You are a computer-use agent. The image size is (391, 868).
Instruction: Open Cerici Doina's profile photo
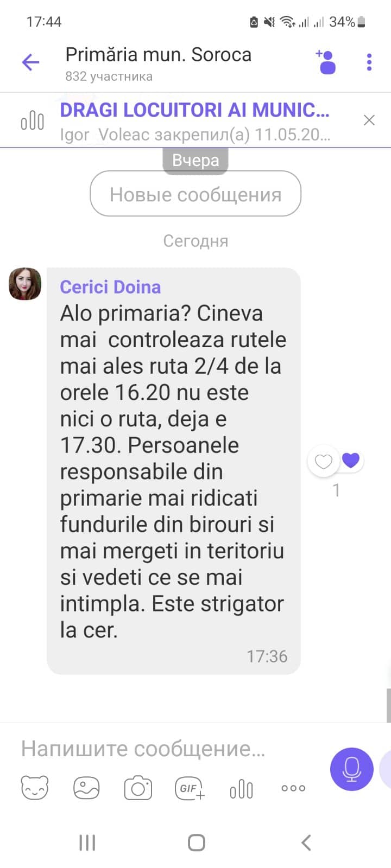(25, 284)
